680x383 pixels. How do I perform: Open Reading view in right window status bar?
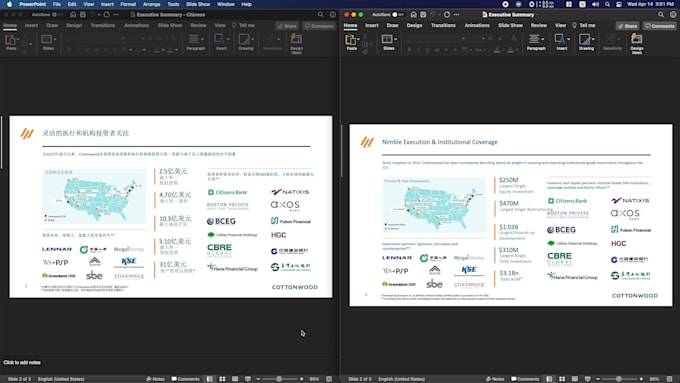(x=575, y=379)
